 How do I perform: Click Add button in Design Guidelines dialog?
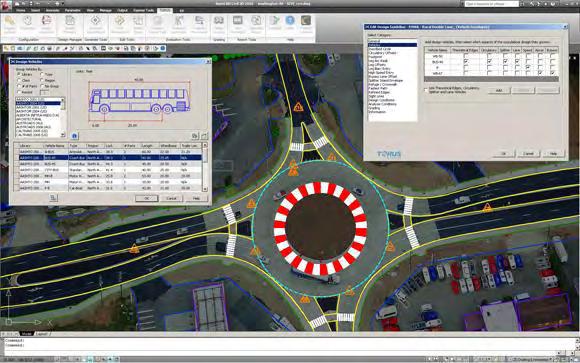pyautogui.click(x=499, y=90)
